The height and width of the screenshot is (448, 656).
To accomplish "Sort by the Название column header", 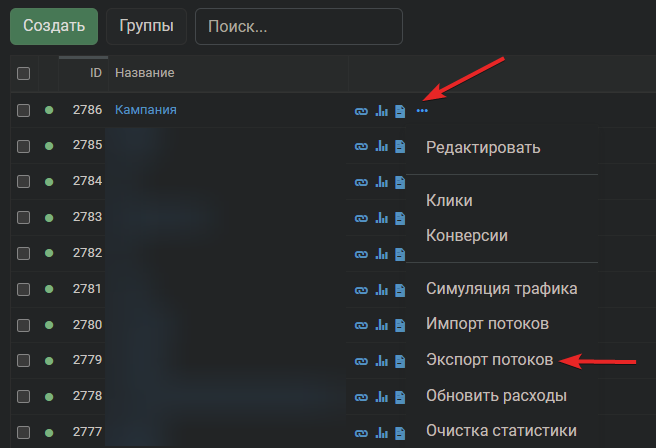I will 145,73.
